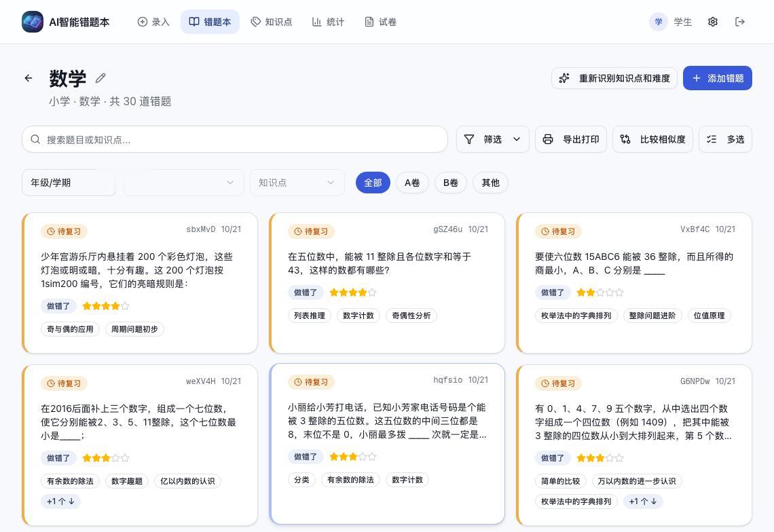Click 做错了 tag on card VxBf4C
Screen dimensions: 774x532
tap(553, 292)
